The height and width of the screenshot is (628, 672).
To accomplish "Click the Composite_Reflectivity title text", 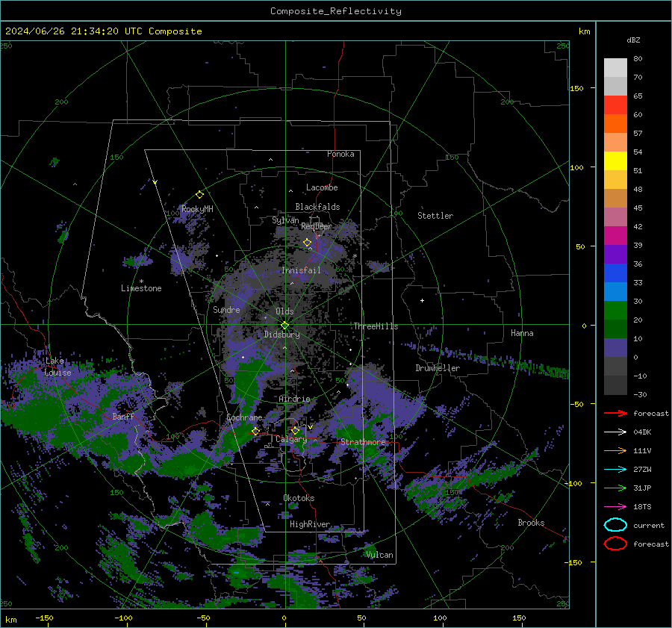I will (336, 11).
